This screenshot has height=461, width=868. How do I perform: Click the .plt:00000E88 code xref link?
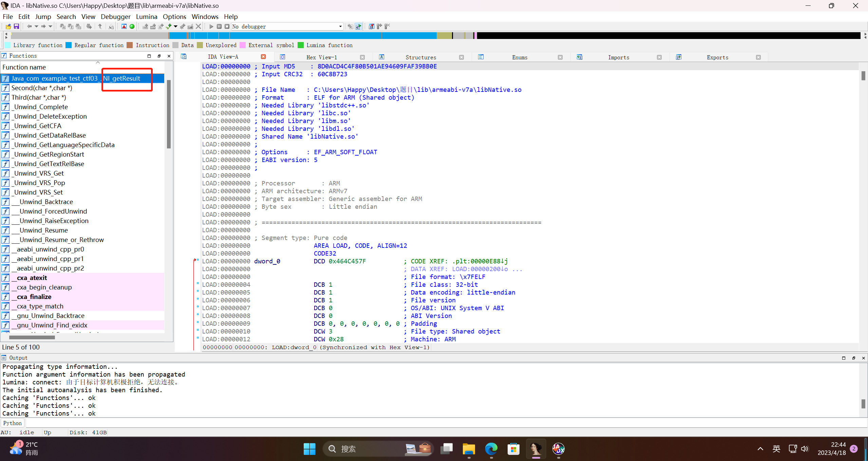click(480, 261)
